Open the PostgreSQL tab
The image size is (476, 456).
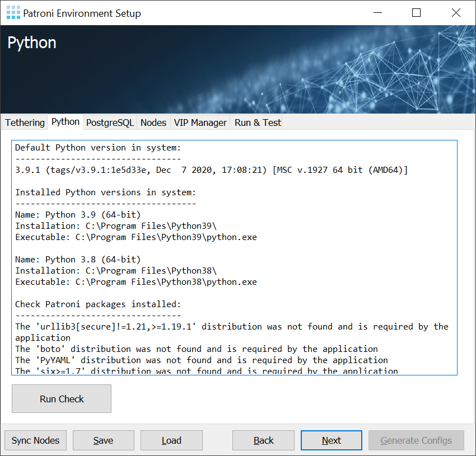click(110, 123)
